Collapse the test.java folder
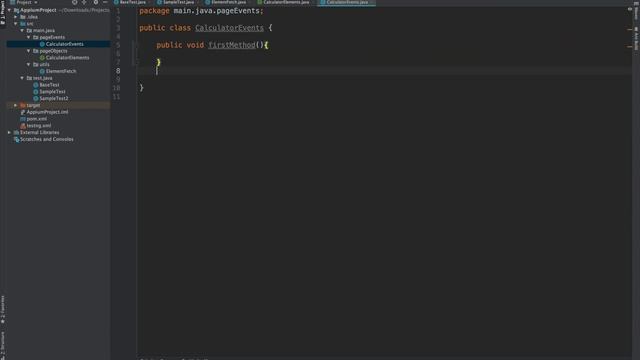This screenshot has width=640, height=360. [22, 78]
